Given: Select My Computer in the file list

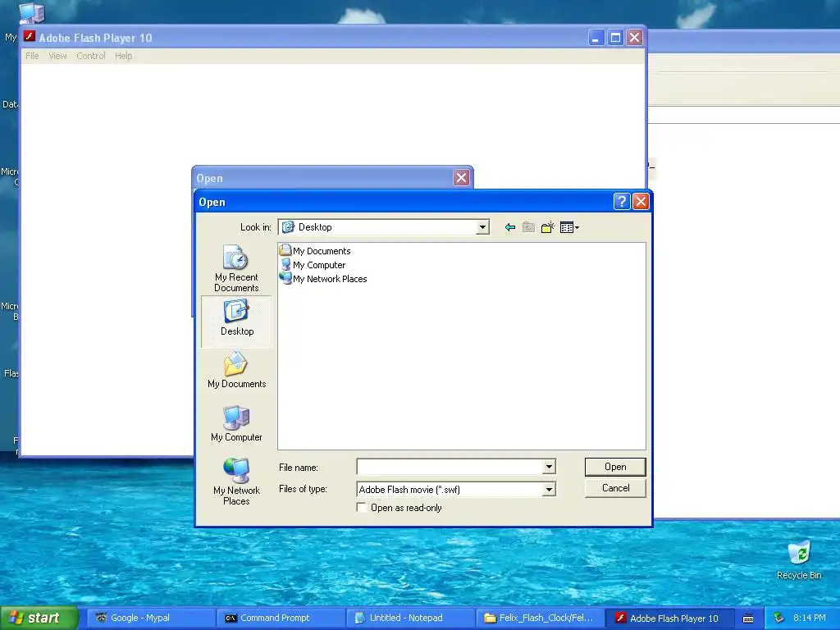Looking at the screenshot, I should click(313, 265).
